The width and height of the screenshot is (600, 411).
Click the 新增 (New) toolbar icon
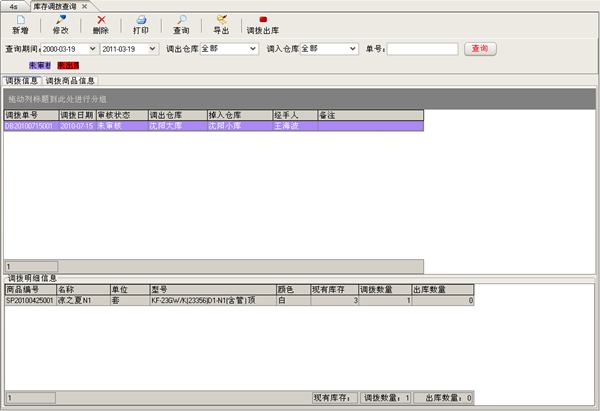pyautogui.click(x=20, y=20)
